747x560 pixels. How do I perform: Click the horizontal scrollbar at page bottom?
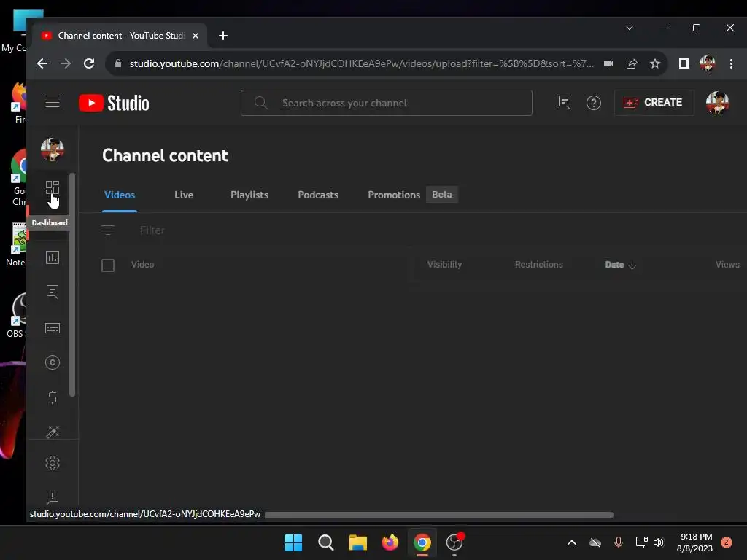coord(438,515)
